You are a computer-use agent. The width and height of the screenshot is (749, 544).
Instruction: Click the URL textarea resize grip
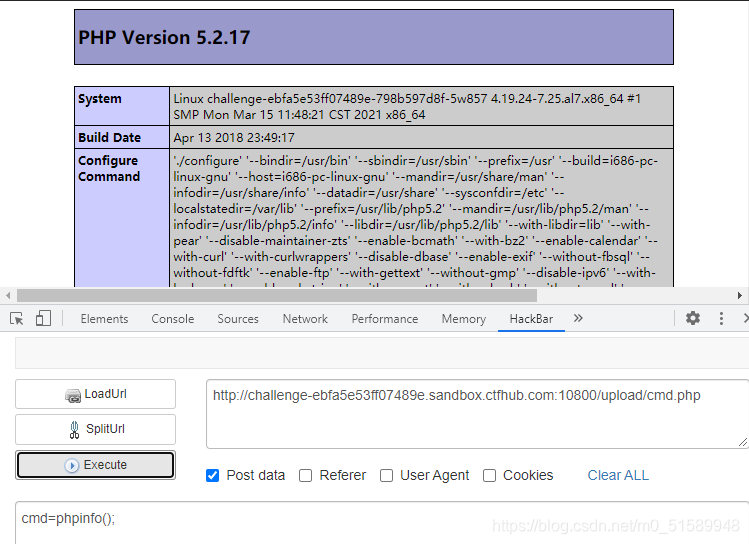(742, 443)
